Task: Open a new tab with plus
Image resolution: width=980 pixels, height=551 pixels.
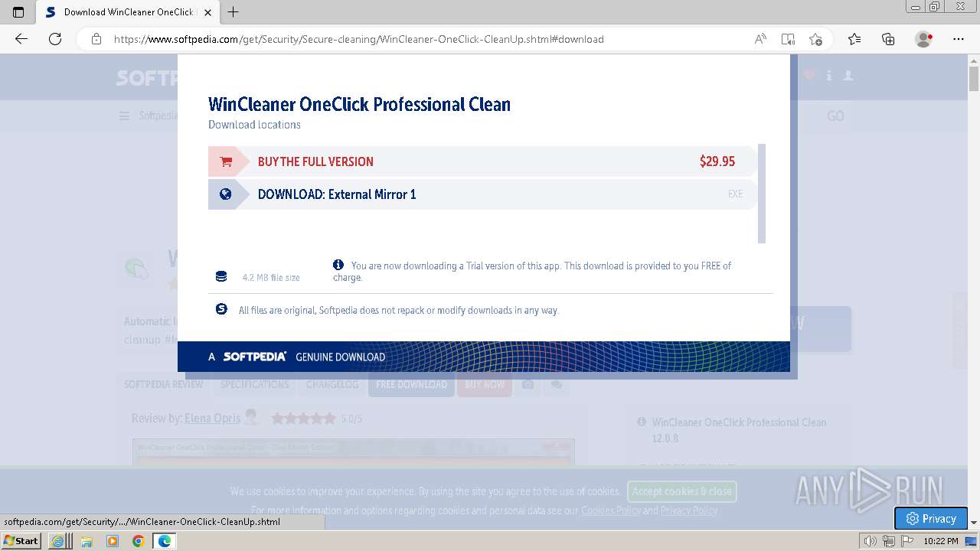Action: [234, 12]
